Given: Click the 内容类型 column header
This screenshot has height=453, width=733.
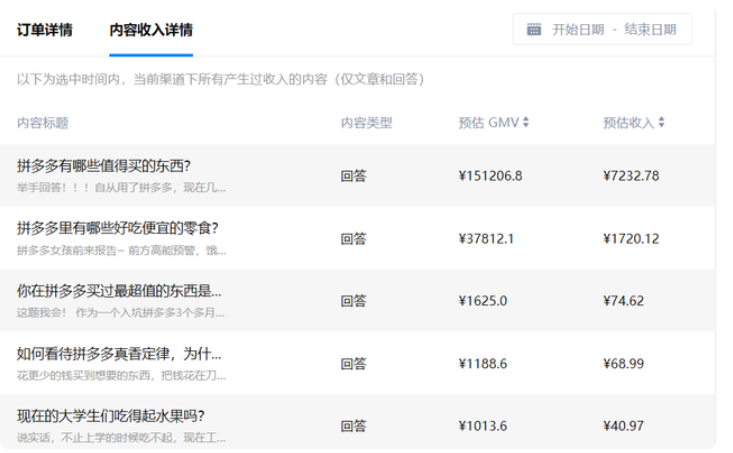Looking at the screenshot, I should [366, 122].
